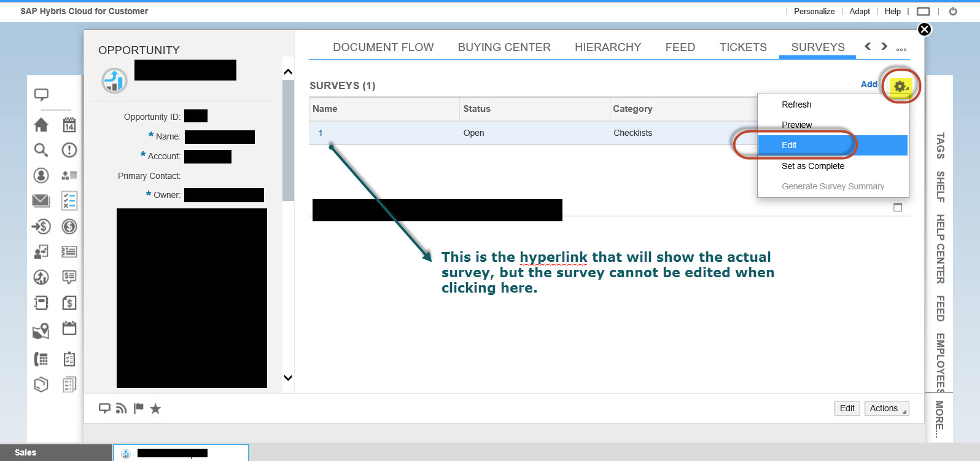Open the more tabs ellipsis menu
Viewport: 980px width, 461px height.
point(901,50)
